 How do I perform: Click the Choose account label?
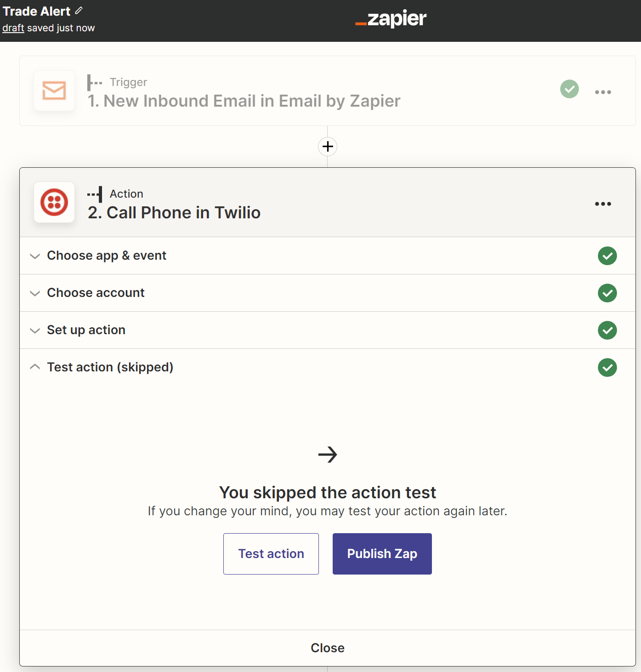[96, 293]
